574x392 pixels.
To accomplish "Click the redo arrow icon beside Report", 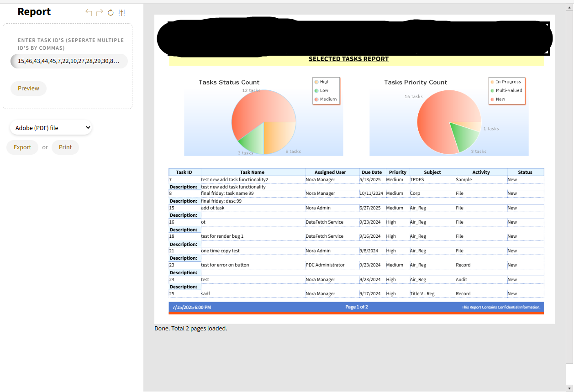I will point(100,12).
